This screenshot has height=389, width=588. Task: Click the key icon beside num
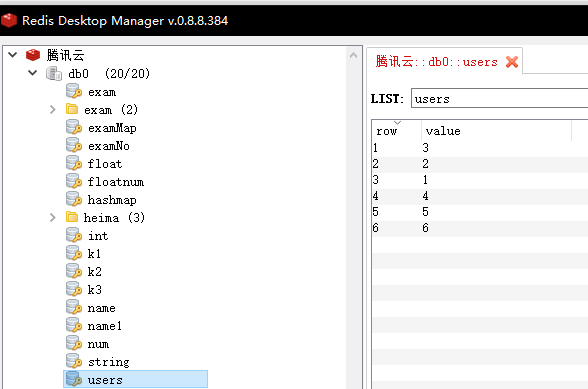pos(74,343)
